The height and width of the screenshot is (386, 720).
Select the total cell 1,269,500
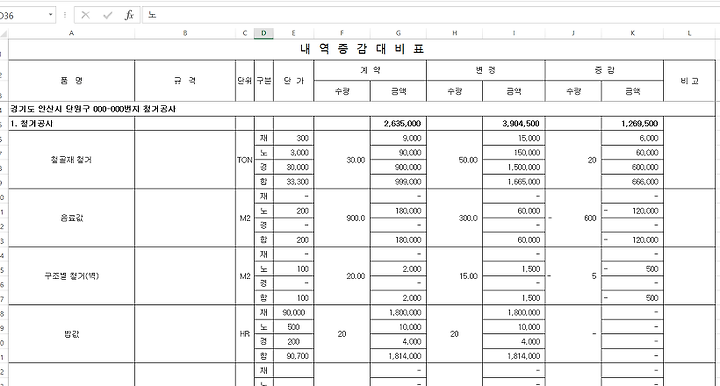[632, 123]
